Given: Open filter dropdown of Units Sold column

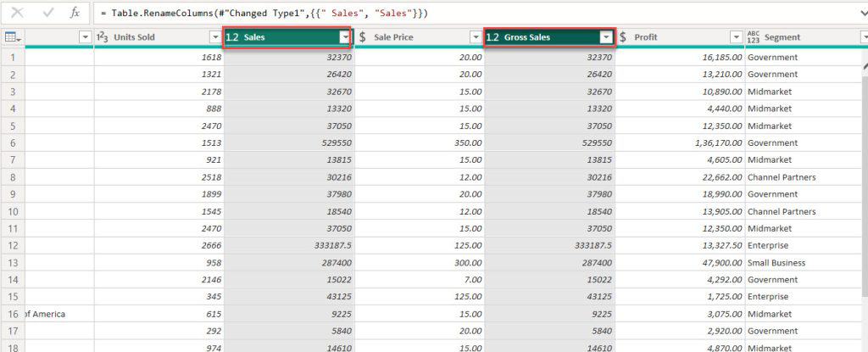Looking at the screenshot, I should pyautogui.click(x=215, y=37).
